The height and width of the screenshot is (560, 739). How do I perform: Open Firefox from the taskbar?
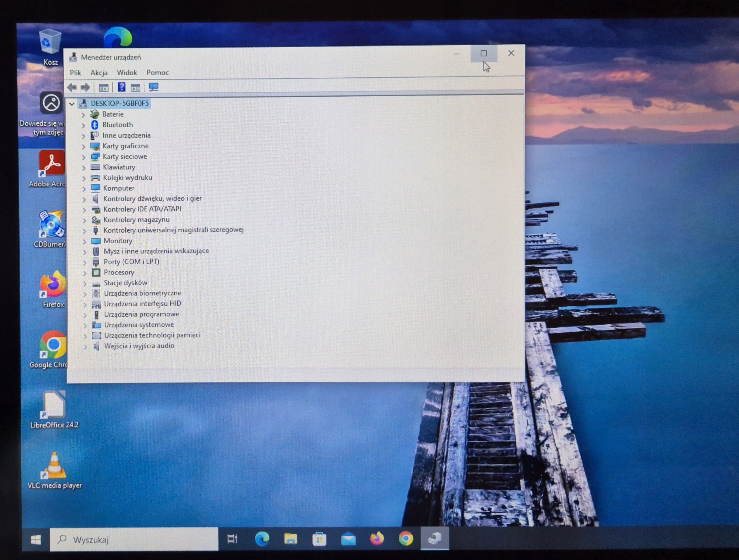377,539
